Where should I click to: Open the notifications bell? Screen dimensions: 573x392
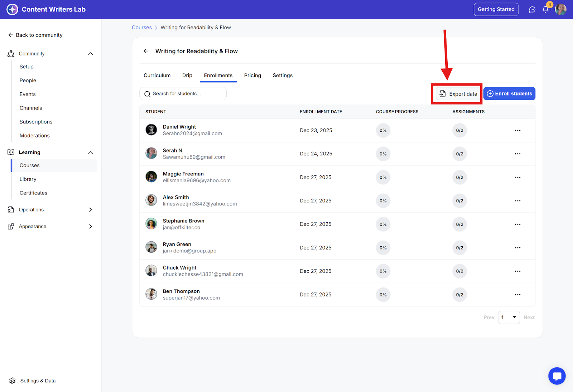(545, 10)
